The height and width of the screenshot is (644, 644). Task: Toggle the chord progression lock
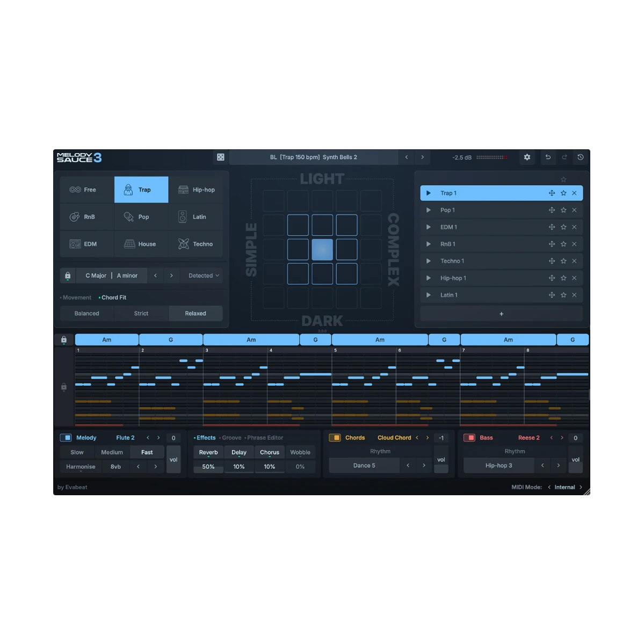tap(64, 339)
